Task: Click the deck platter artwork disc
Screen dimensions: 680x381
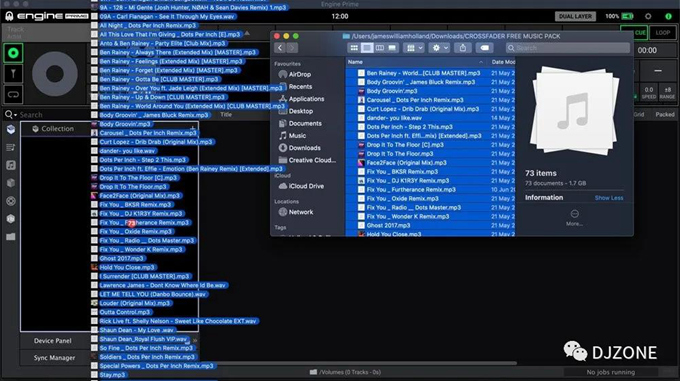Action: pyautogui.click(x=55, y=74)
